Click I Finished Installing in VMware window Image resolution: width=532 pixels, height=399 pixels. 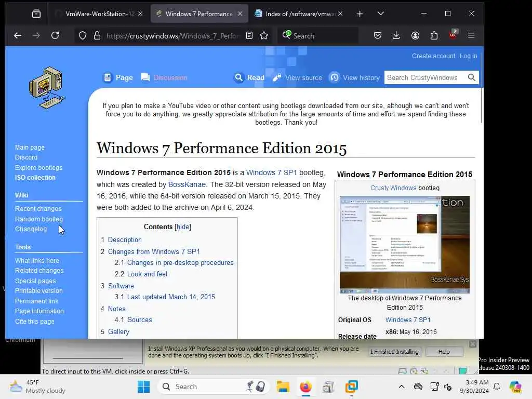394,352
